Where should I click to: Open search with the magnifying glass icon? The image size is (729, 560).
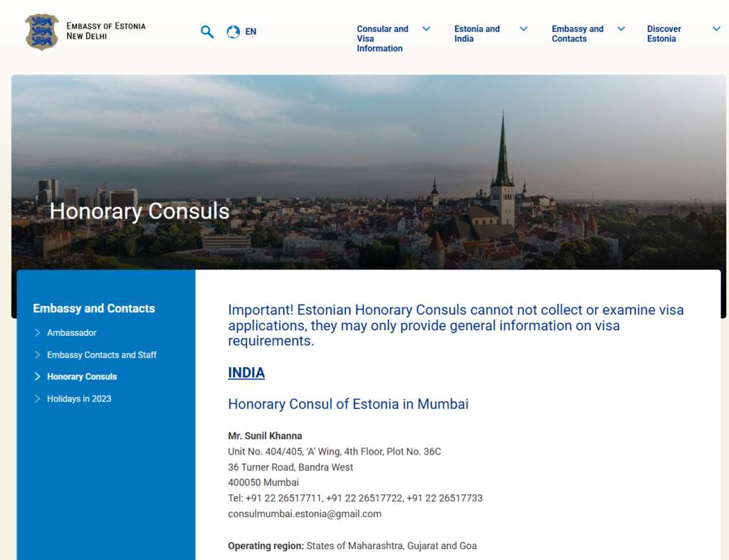point(207,31)
